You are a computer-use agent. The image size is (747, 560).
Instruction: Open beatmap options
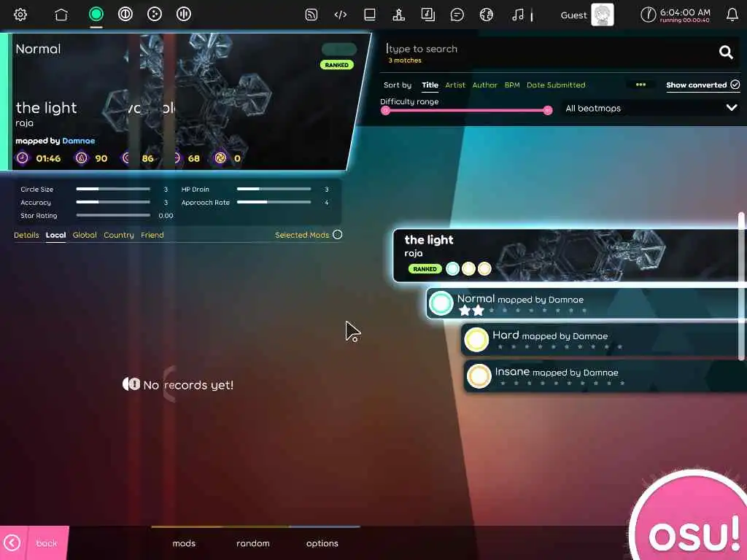click(322, 543)
